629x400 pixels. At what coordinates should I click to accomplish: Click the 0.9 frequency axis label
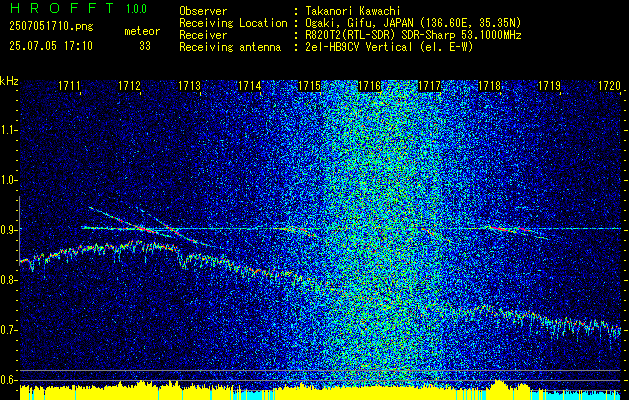pos(8,230)
